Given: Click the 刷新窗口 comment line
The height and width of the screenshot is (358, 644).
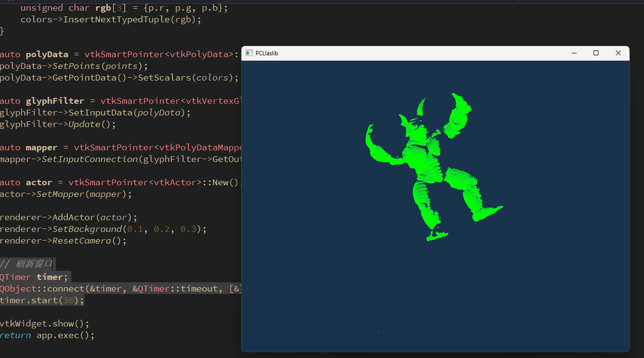Looking at the screenshot, I should [27, 264].
